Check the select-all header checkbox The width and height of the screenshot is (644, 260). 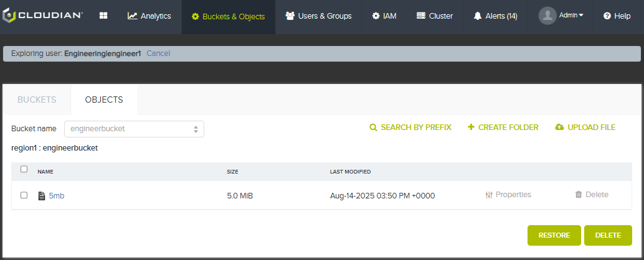click(24, 169)
